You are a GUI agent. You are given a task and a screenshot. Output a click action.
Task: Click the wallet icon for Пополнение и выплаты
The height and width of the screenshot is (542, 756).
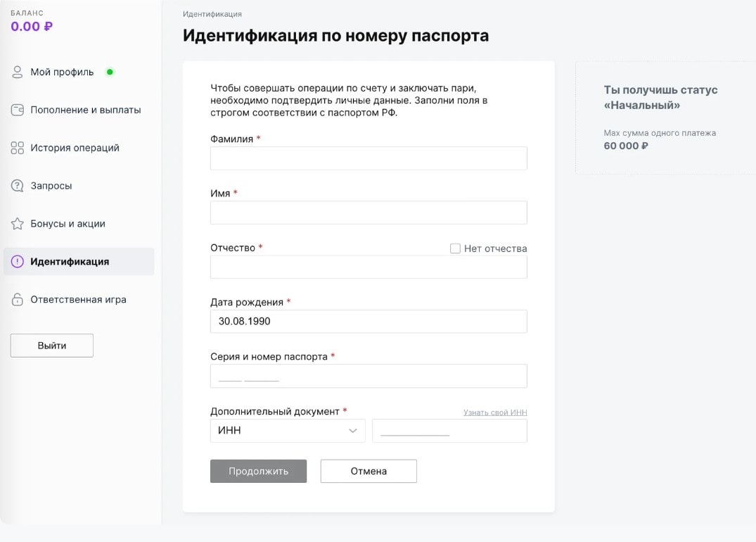[18, 110]
